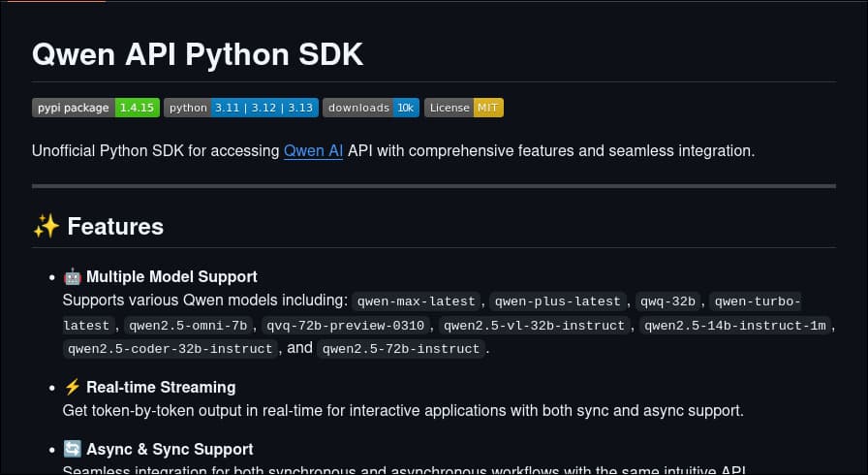This screenshot has height=475, width=868.
Task: Click the downloads 10k badge
Action: [370, 108]
